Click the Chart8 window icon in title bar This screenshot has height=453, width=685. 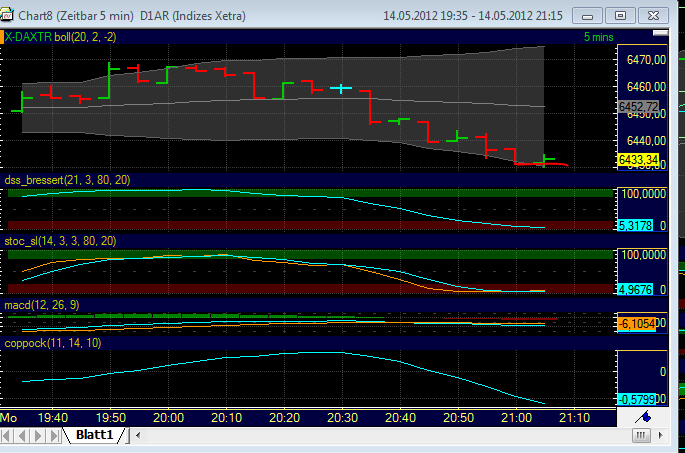coord(7,15)
